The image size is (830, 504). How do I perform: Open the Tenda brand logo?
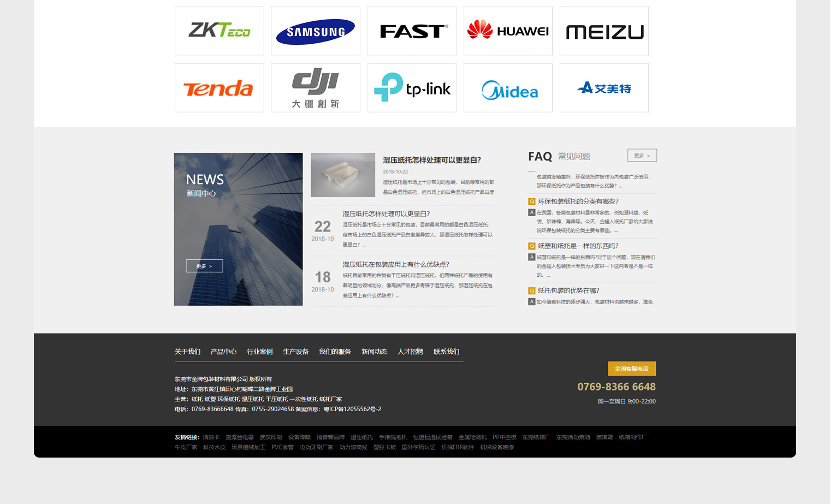click(219, 88)
